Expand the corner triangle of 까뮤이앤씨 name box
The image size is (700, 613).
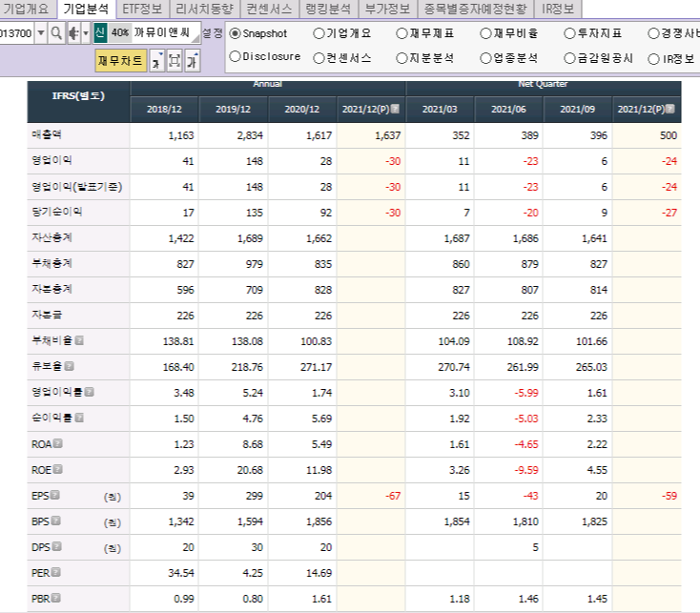pos(196,38)
